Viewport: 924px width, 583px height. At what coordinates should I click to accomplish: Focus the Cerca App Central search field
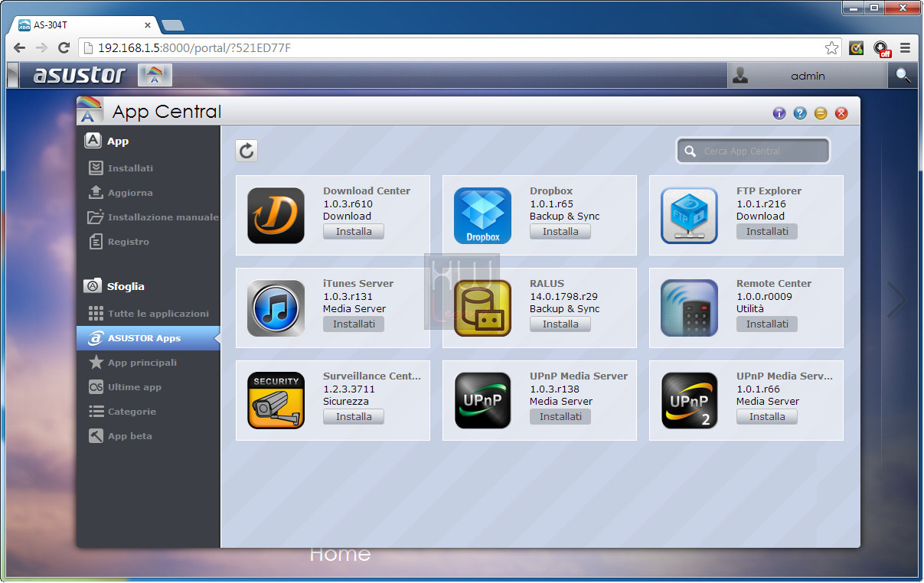[753, 151]
